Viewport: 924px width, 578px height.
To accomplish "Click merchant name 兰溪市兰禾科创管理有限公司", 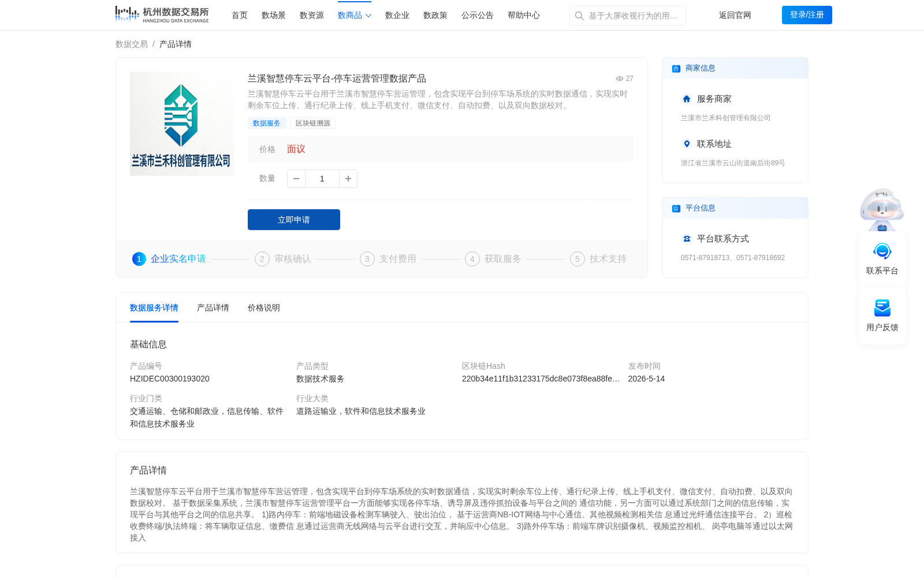I will point(726,118).
